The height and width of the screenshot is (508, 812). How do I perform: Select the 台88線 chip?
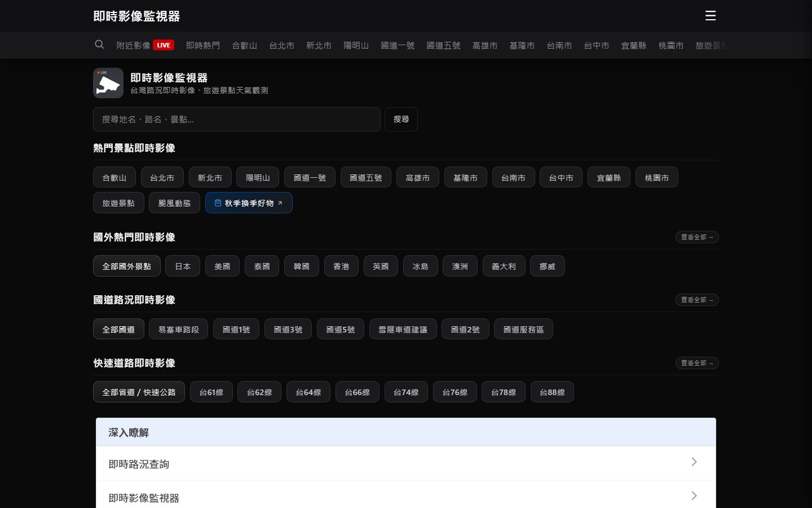(553, 392)
